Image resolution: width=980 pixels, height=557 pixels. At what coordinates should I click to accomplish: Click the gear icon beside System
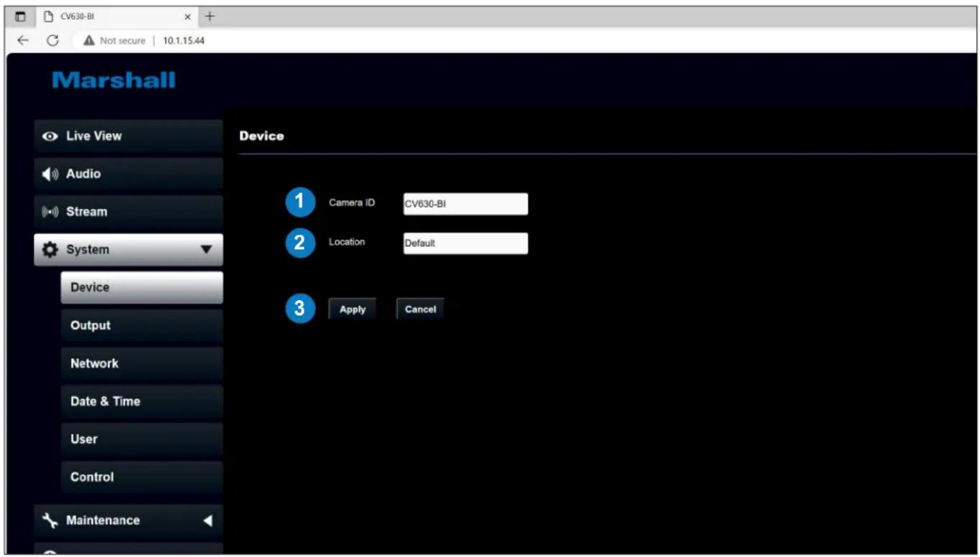[51, 250]
